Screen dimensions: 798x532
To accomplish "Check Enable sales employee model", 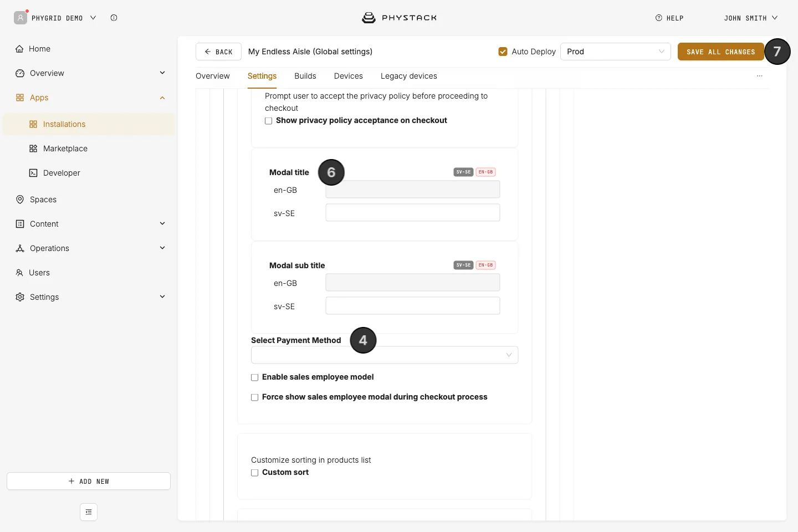I will click(254, 377).
